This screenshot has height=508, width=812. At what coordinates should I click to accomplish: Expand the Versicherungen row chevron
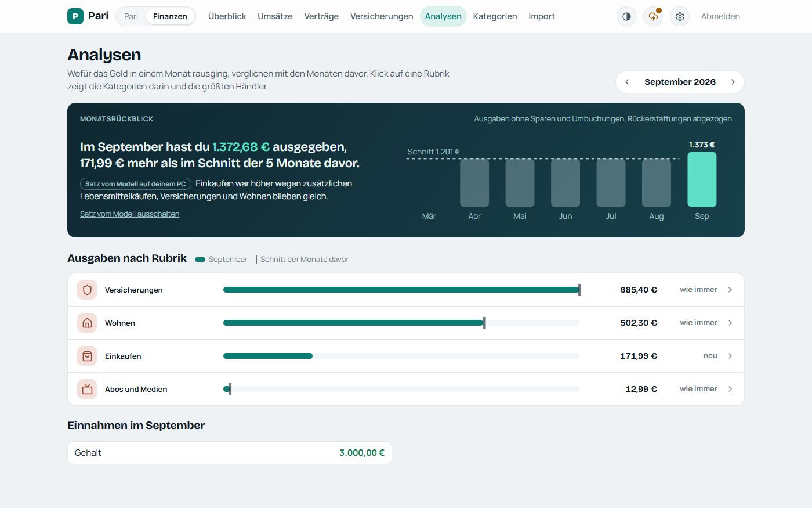(730, 290)
